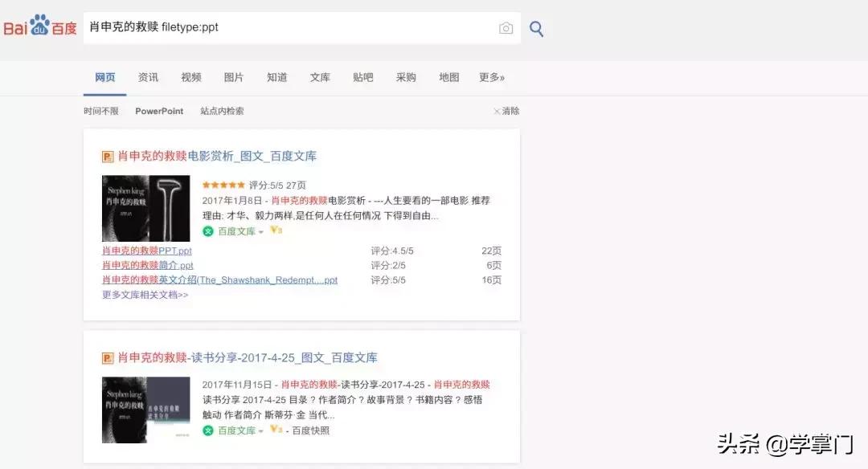Click the green 百度文库 verification badge
The width and height of the screenshot is (868, 469).
point(207,230)
